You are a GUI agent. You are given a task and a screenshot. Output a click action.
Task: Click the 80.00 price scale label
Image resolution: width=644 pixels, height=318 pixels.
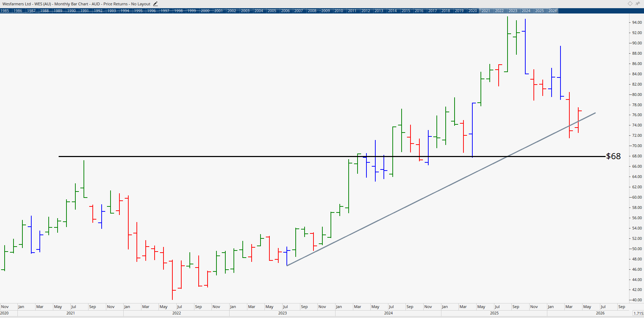pos(637,95)
